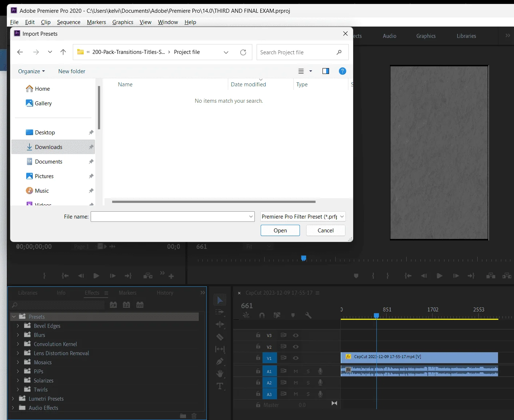
Task: Select the Hand tool
Action: [x=220, y=374]
